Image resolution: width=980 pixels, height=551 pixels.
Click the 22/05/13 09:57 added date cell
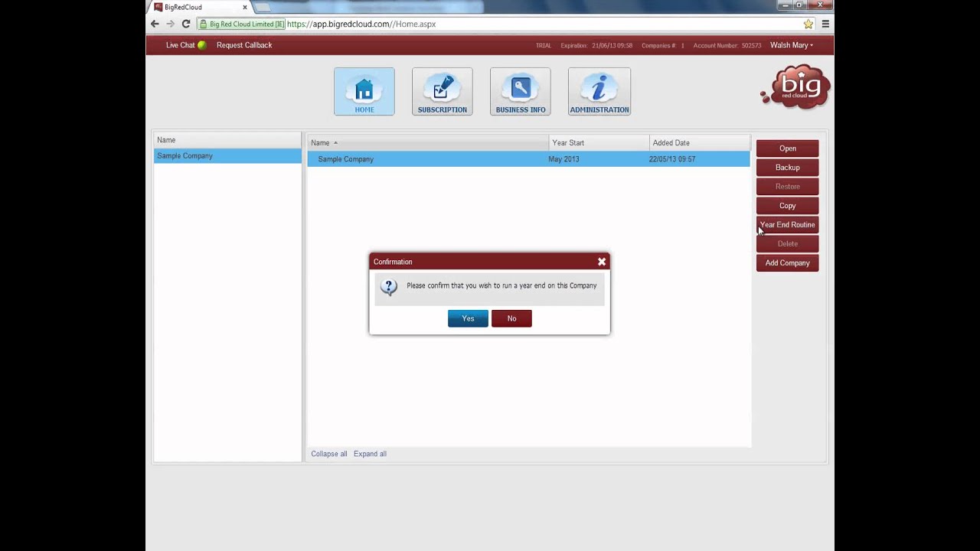pyautogui.click(x=672, y=159)
